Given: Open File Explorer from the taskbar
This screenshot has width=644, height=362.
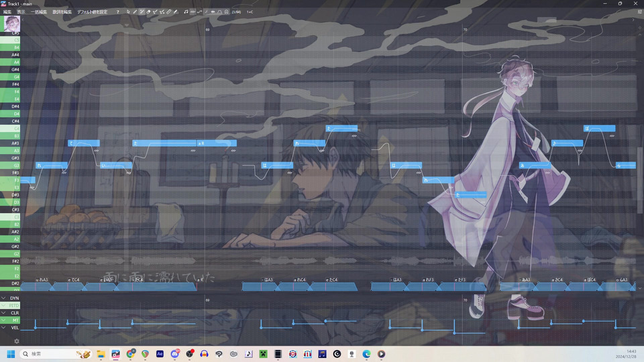Looking at the screenshot, I should [x=101, y=354].
